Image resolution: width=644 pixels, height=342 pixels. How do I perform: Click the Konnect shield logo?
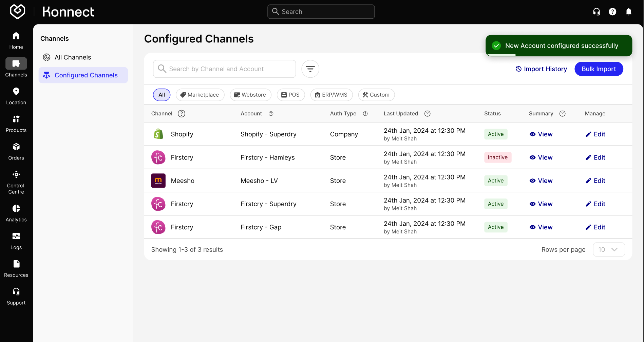point(17,12)
